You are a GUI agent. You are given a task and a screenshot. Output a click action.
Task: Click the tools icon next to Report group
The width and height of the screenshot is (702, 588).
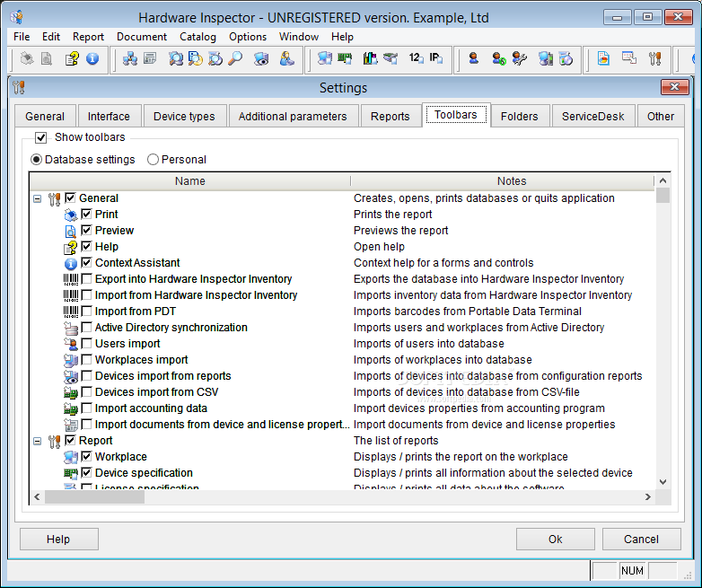point(54,441)
